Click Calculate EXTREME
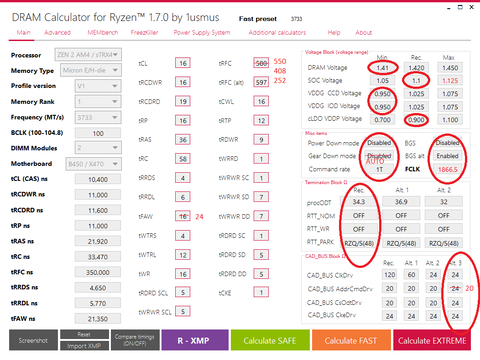 (x=432, y=340)
